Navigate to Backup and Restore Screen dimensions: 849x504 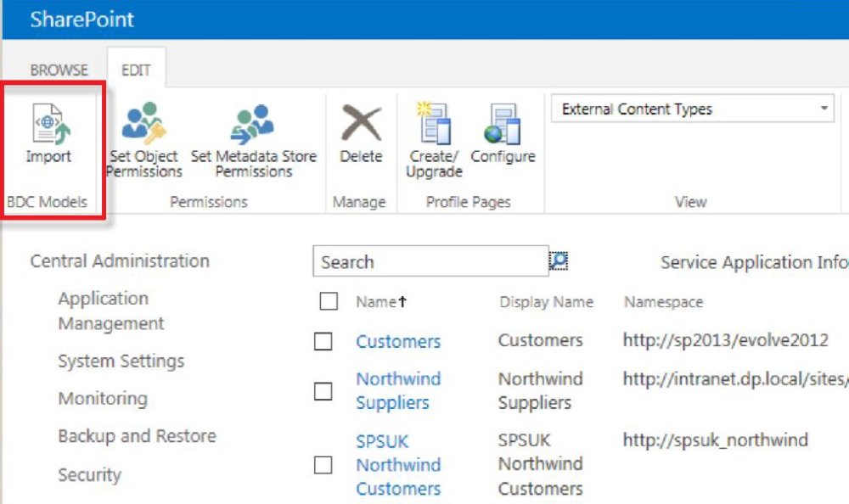137,436
